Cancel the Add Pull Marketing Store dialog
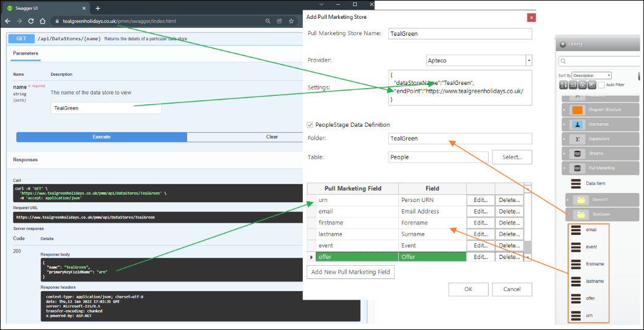Image resolution: width=644 pixels, height=330 pixels. pos(512,289)
